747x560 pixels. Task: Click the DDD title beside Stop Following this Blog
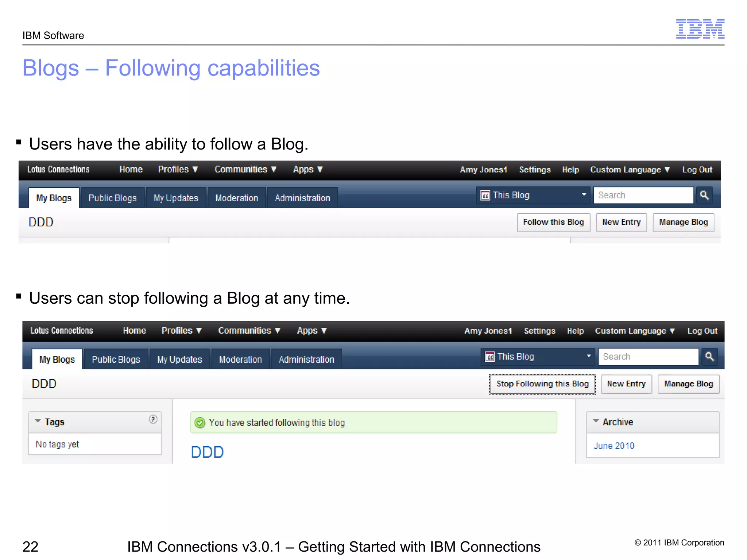coord(44,384)
